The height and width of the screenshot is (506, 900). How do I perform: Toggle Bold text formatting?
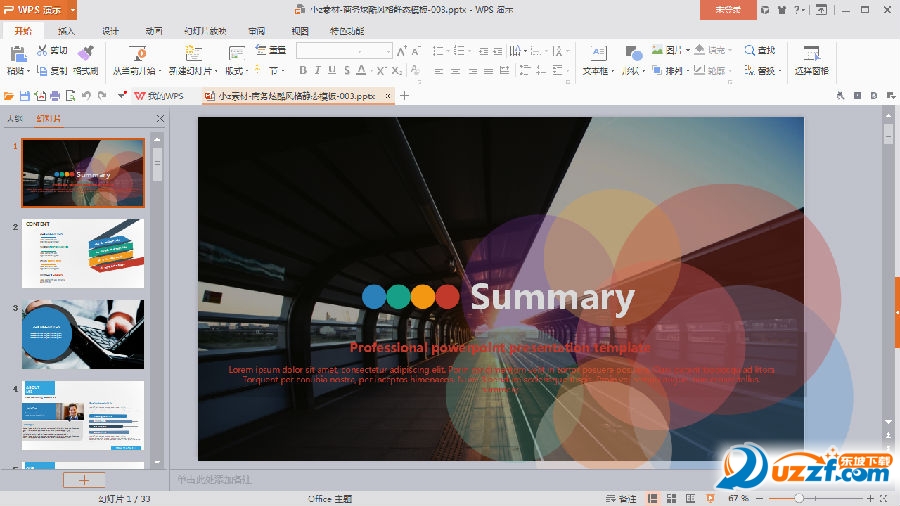(303, 71)
